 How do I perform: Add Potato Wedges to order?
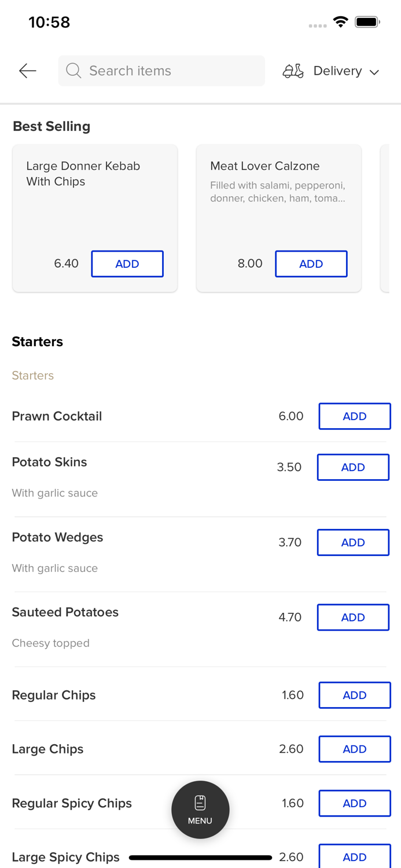(353, 542)
